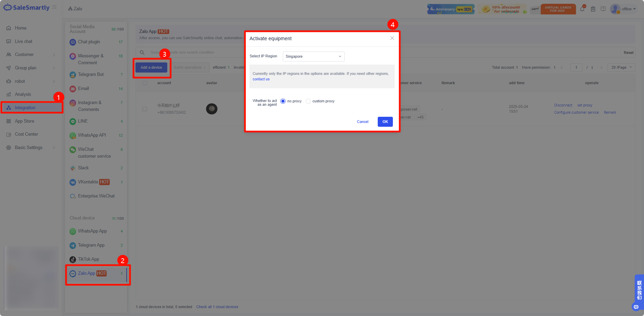Image resolution: width=644 pixels, height=316 pixels.
Task: Click the account avatar thumbnail
Action: (x=212, y=109)
